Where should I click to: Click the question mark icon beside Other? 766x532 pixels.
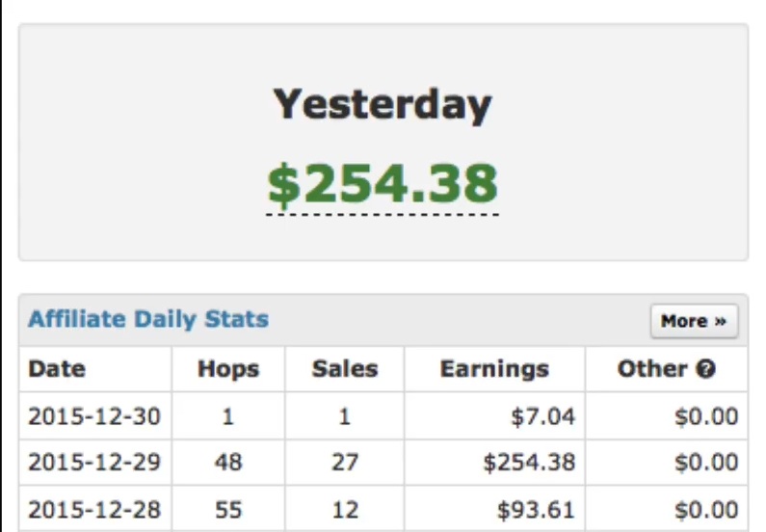pos(707,369)
